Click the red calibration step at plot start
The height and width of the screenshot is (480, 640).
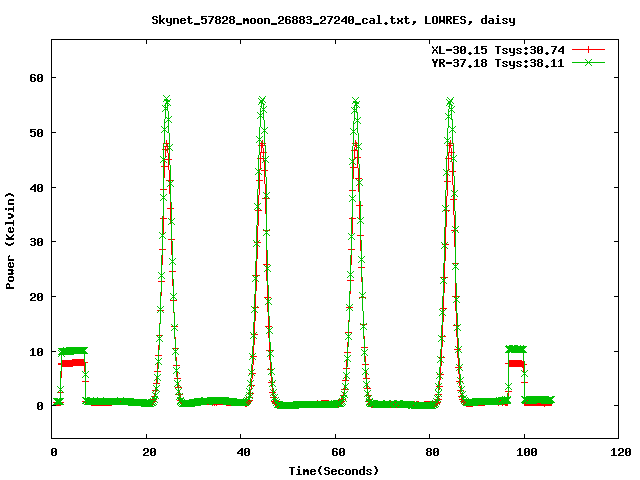[x=72, y=363]
